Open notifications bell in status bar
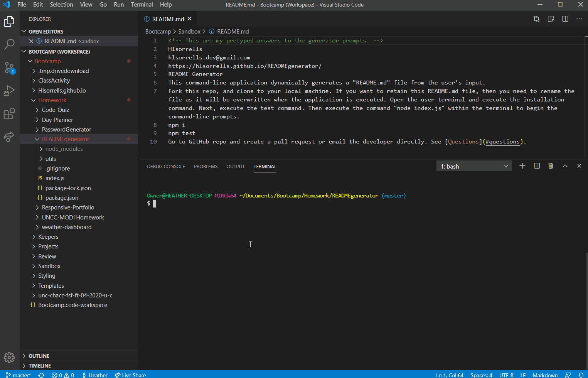 click(x=581, y=375)
